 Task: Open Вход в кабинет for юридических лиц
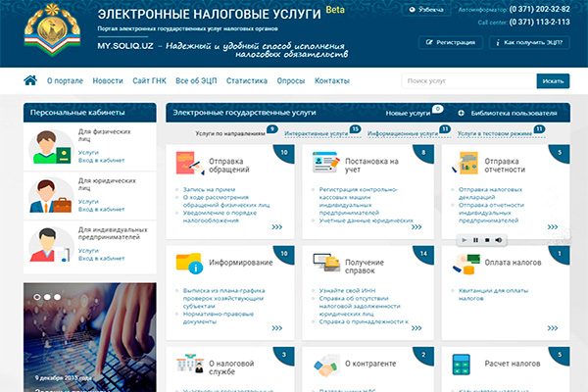point(101,210)
